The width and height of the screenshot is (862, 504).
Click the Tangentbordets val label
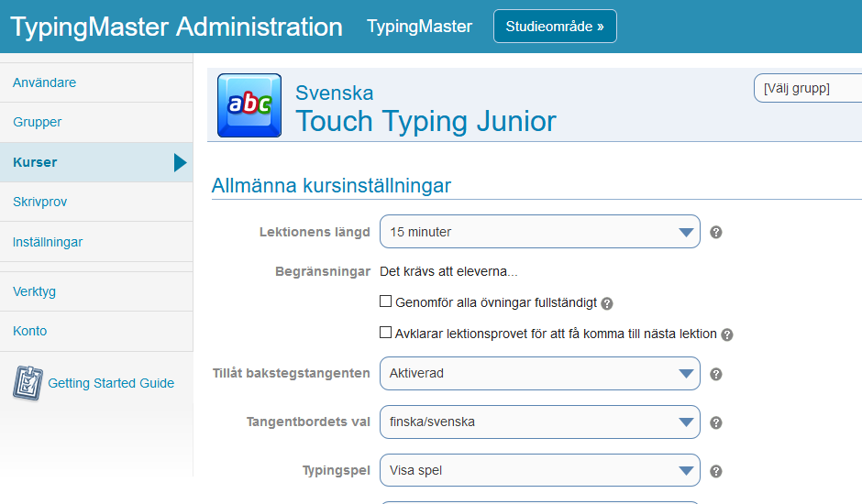(x=308, y=422)
